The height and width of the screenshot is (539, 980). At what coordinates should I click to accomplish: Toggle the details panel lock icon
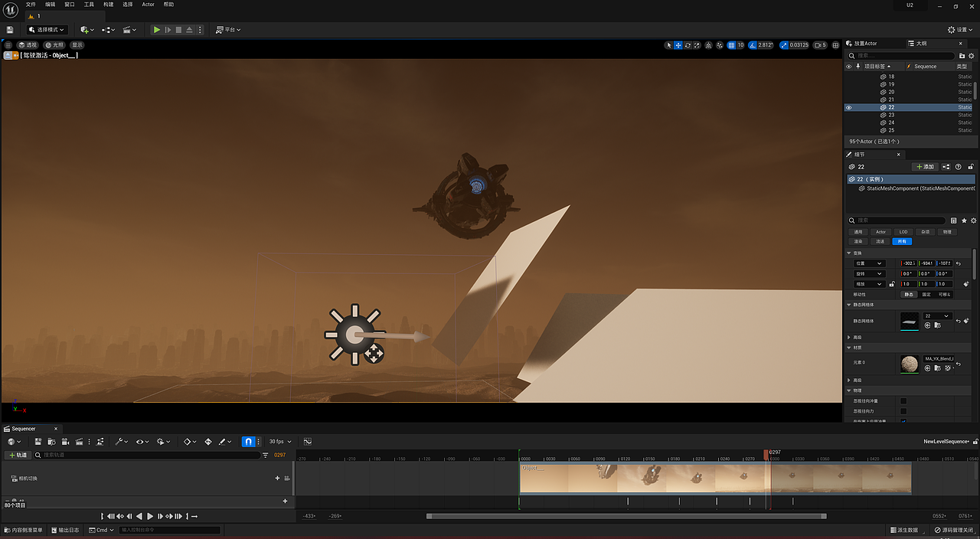(972, 166)
